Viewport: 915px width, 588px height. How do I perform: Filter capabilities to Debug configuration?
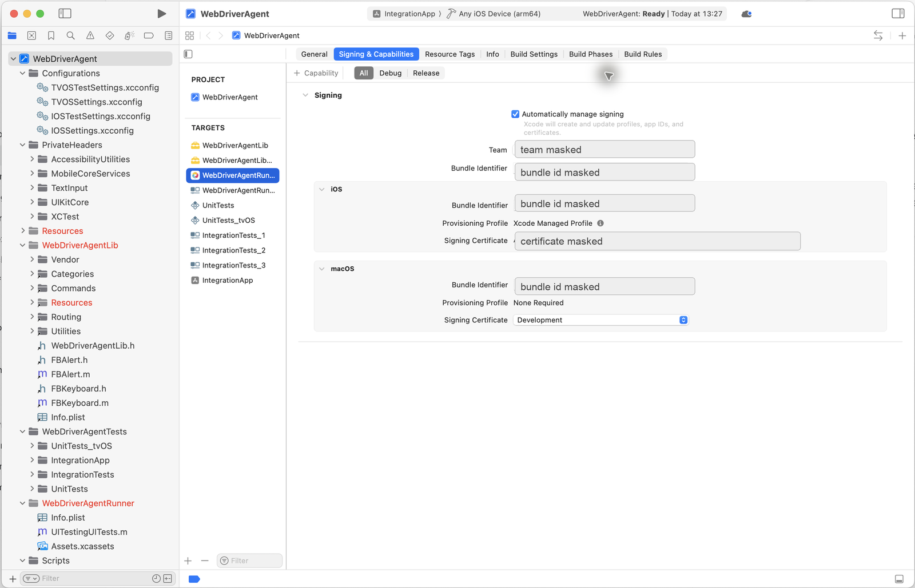click(x=391, y=73)
